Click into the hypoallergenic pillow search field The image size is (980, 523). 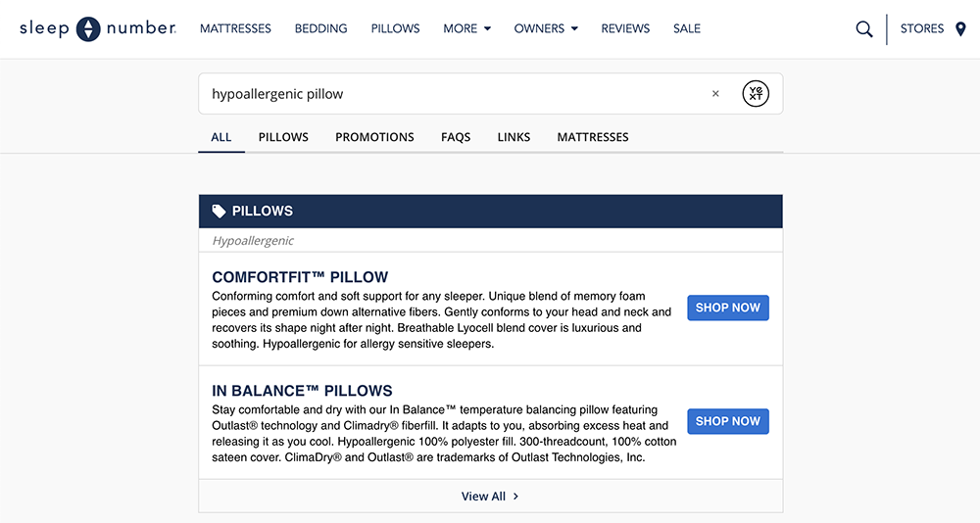451,94
